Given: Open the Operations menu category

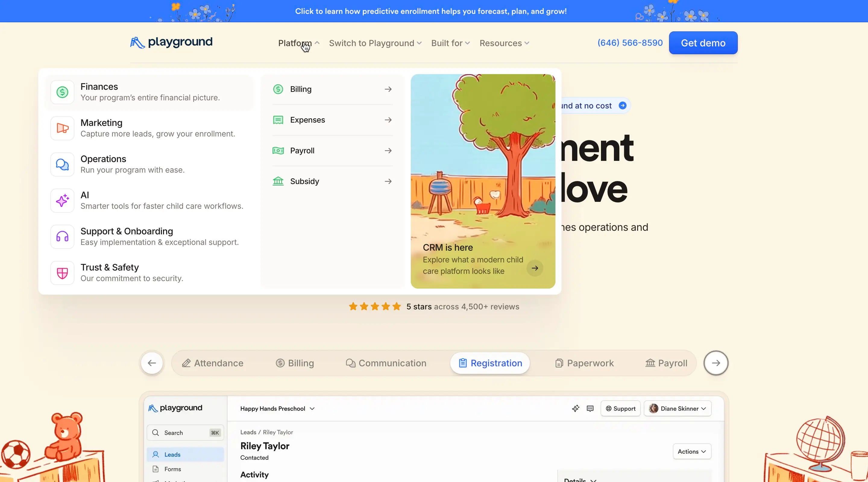Looking at the screenshot, I should point(149,164).
